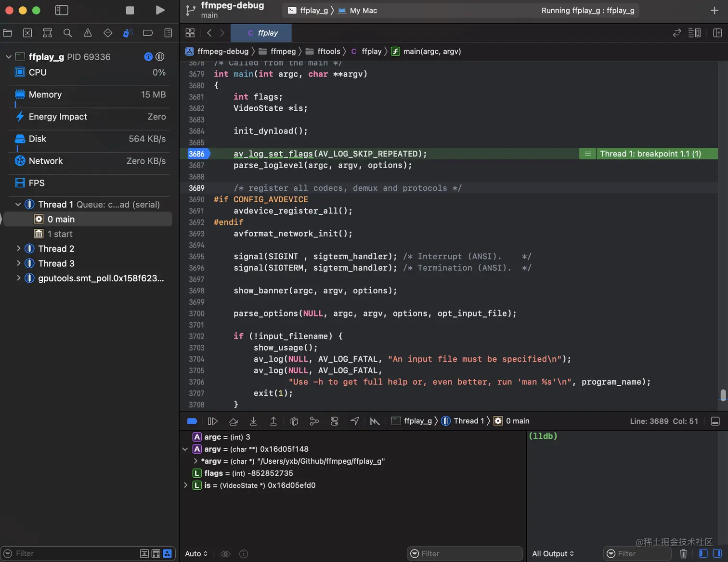Select the CPU gauge row
This screenshot has height=562, width=728.
coord(90,72)
